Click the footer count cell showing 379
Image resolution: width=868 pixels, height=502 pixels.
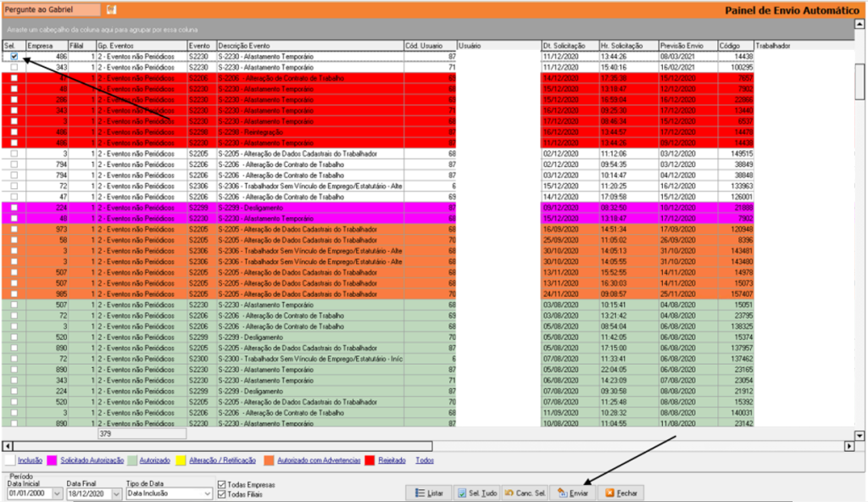pos(142,434)
